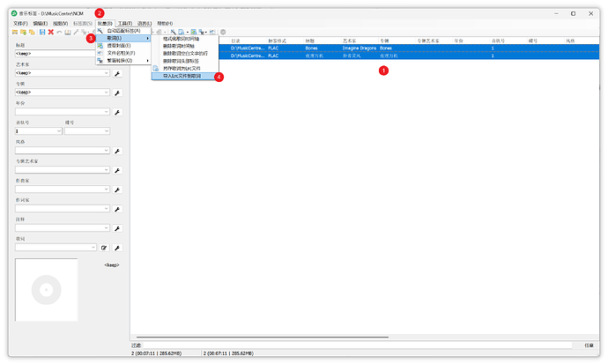608x364 pixels.
Task: Click the horizontal scrollbar under the file list
Action: pyautogui.click(x=262, y=337)
